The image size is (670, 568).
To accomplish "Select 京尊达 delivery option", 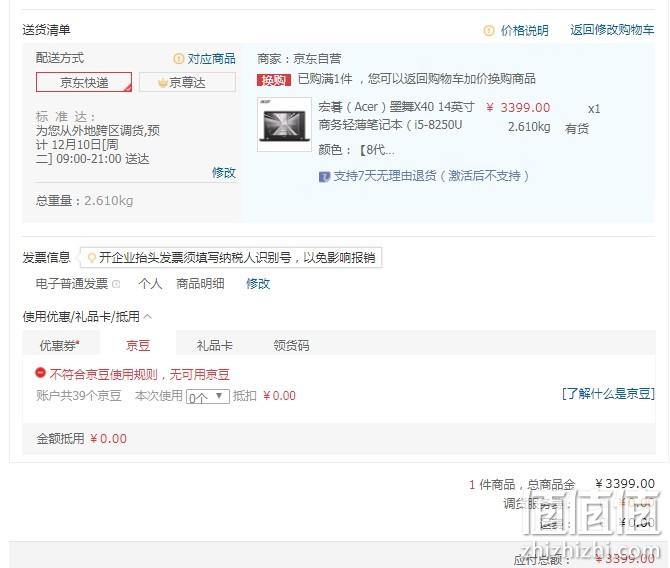I will [x=187, y=82].
